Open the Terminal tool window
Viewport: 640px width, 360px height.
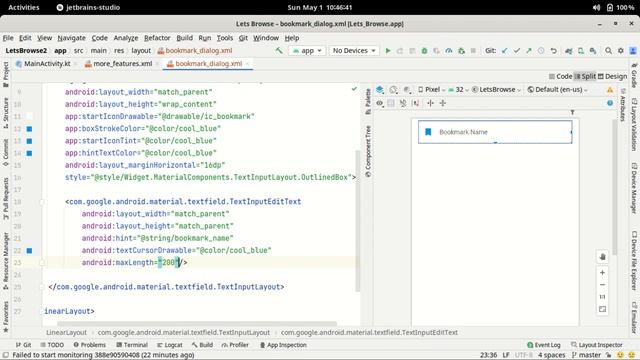(x=132, y=345)
